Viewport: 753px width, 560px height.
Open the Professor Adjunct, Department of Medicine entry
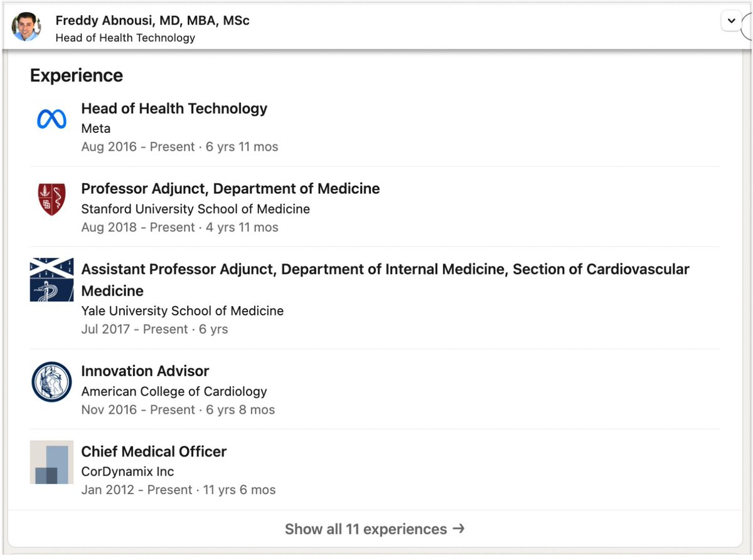[230, 189]
